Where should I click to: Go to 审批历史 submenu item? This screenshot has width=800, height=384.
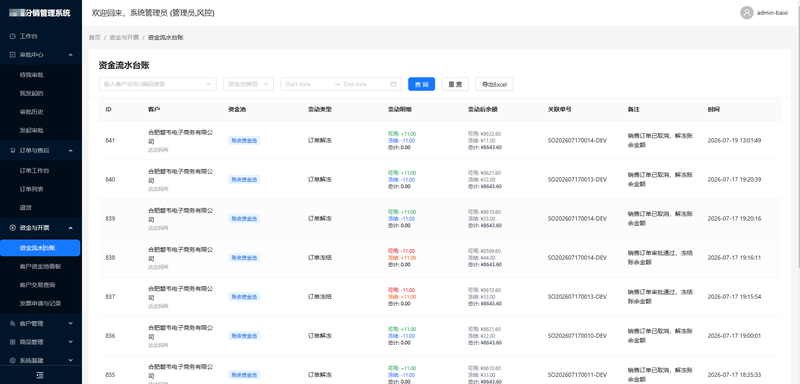(32, 112)
